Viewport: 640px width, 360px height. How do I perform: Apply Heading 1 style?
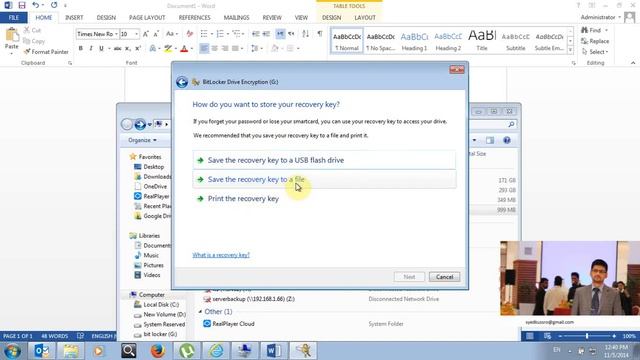[x=414, y=41]
